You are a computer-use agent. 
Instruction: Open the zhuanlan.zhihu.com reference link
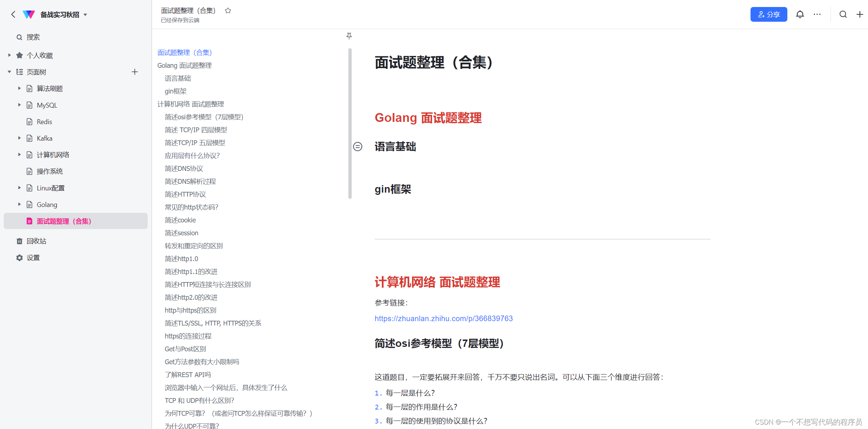(x=443, y=319)
